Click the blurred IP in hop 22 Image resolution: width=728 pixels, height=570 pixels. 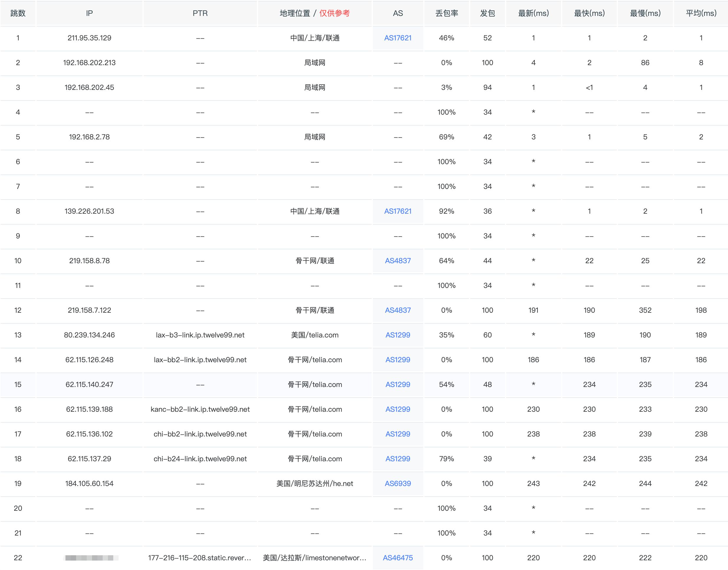click(x=89, y=558)
